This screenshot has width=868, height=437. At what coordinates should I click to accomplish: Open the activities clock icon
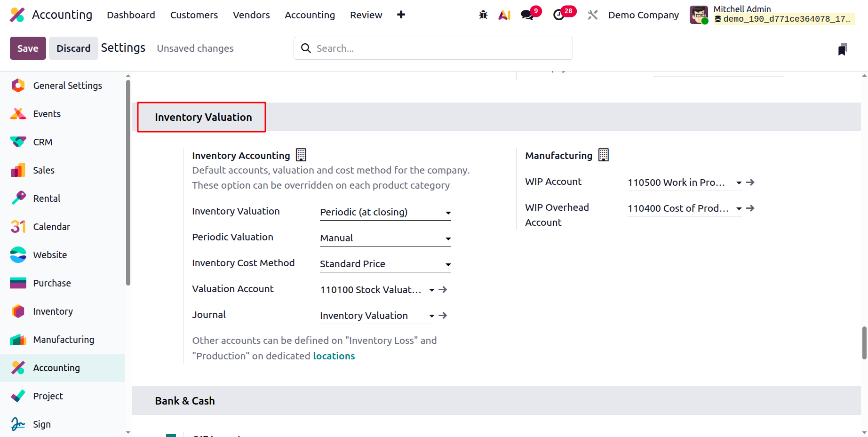pos(558,15)
